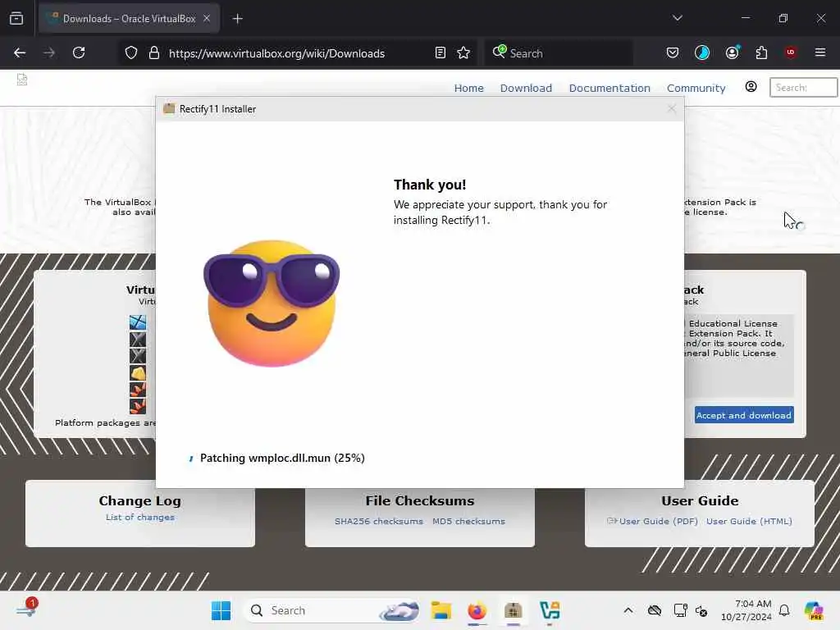Open Pocket save button
840x630 pixels.
click(673, 52)
